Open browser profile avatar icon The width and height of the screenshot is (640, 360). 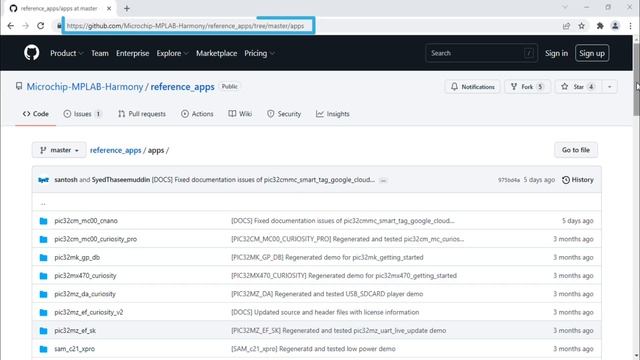tap(615, 26)
